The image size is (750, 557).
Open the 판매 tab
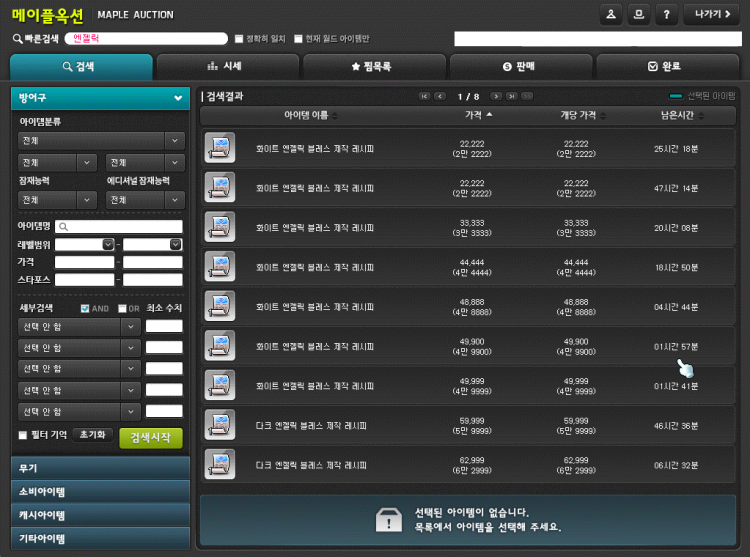point(521,67)
